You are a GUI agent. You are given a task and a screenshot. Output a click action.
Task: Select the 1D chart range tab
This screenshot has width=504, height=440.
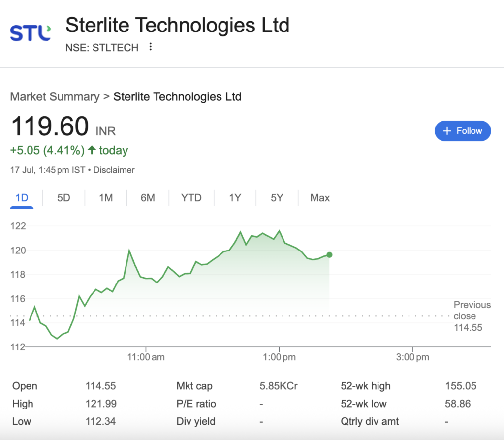(x=22, y=198)
